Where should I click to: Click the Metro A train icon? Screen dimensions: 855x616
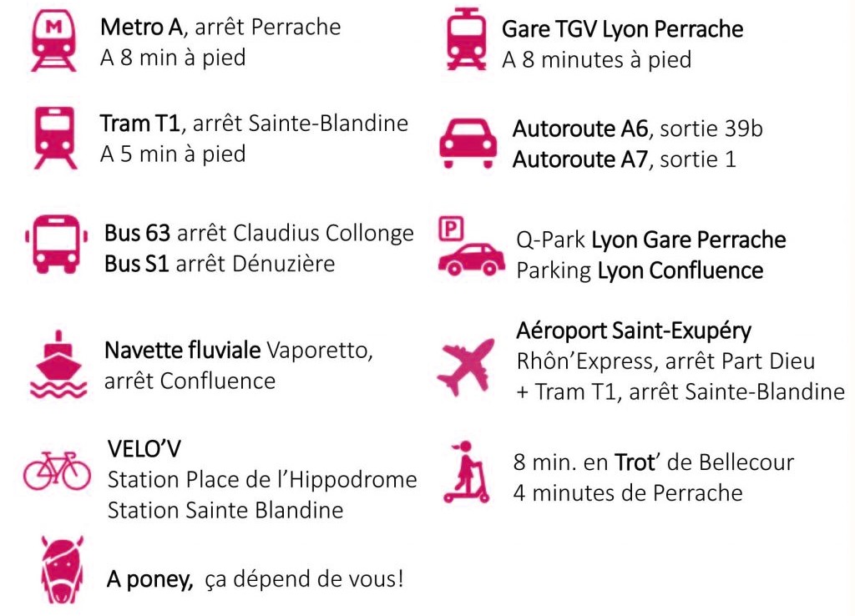pos(53,42)
